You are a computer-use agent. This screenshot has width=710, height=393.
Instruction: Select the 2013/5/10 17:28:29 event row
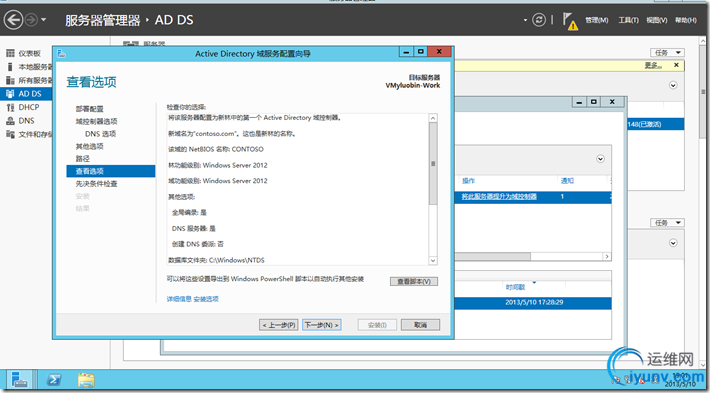pyautogui.click(x=532, y=303)
